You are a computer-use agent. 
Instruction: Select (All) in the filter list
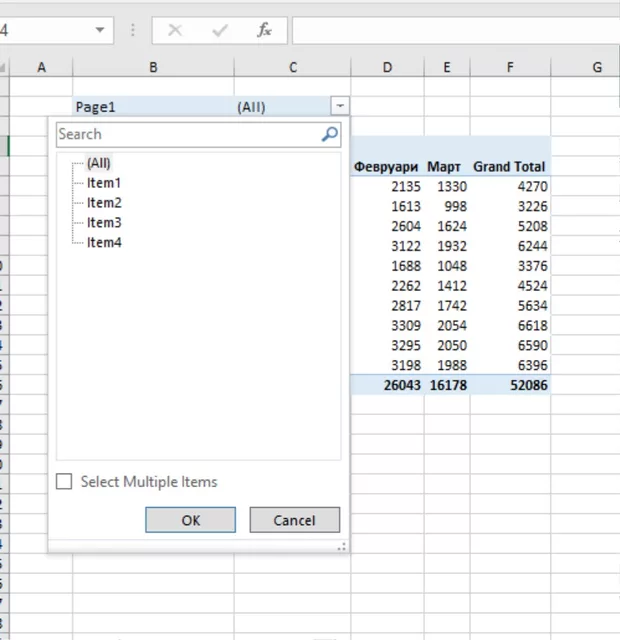coord(98,163)
